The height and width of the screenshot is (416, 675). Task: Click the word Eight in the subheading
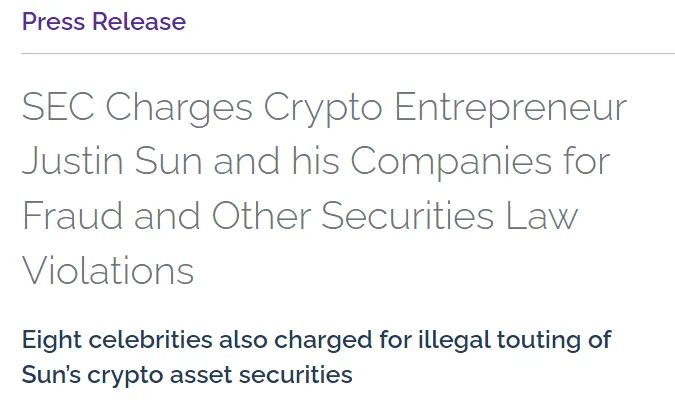[x=49, y=340]
